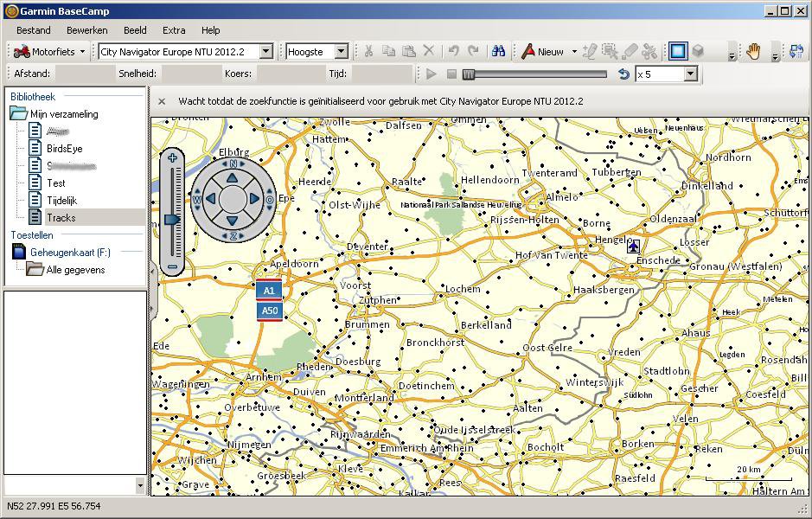Viewport: 812px width, 519px height.
Task: Open search with the binoculars icon
Action: pyautogui.click(x=498, y=51)
